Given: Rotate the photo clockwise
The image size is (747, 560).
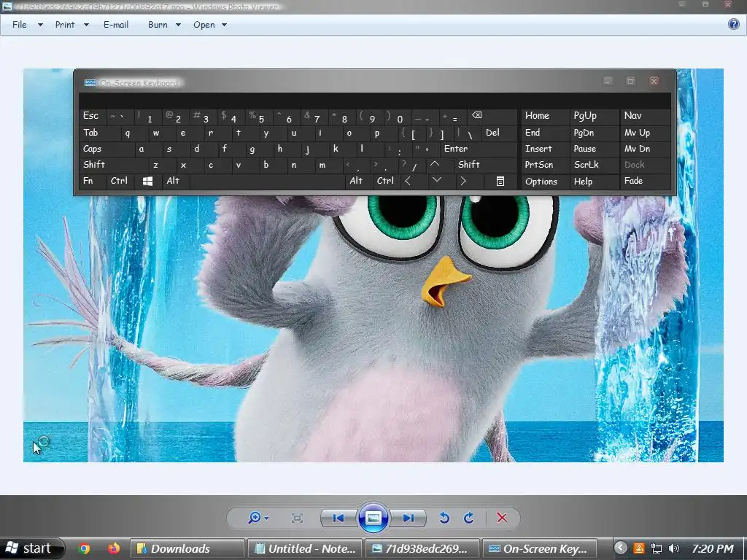Looking at the screenshot, I should coord(469,518).
